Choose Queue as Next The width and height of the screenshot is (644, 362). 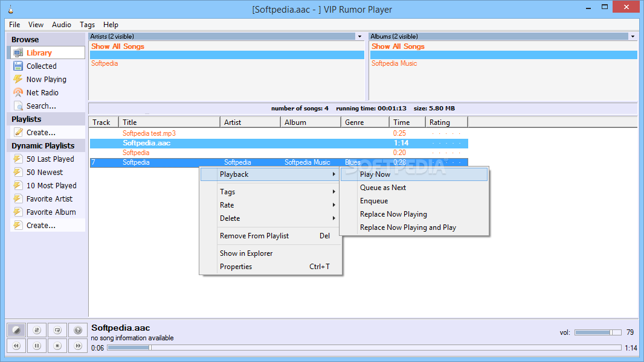click(414, 188)
